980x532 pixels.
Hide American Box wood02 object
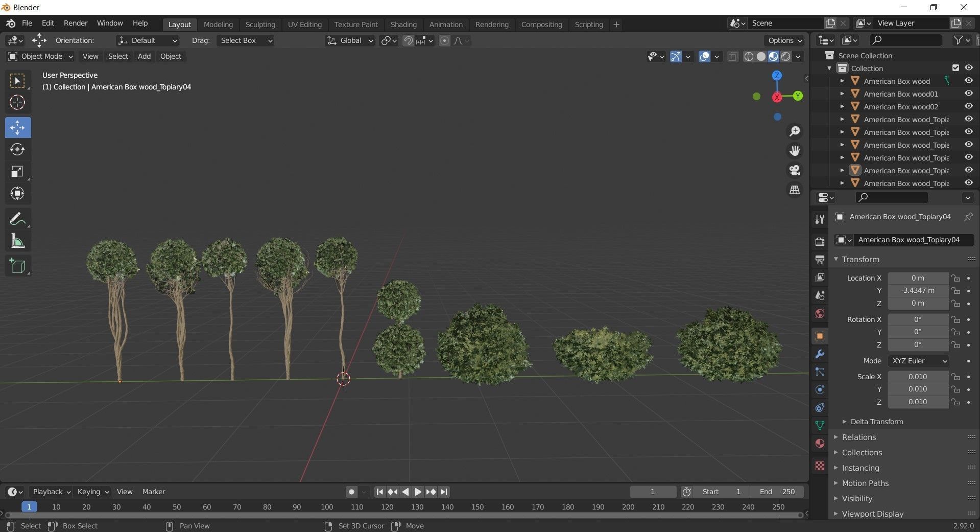(x=968, y=106)
